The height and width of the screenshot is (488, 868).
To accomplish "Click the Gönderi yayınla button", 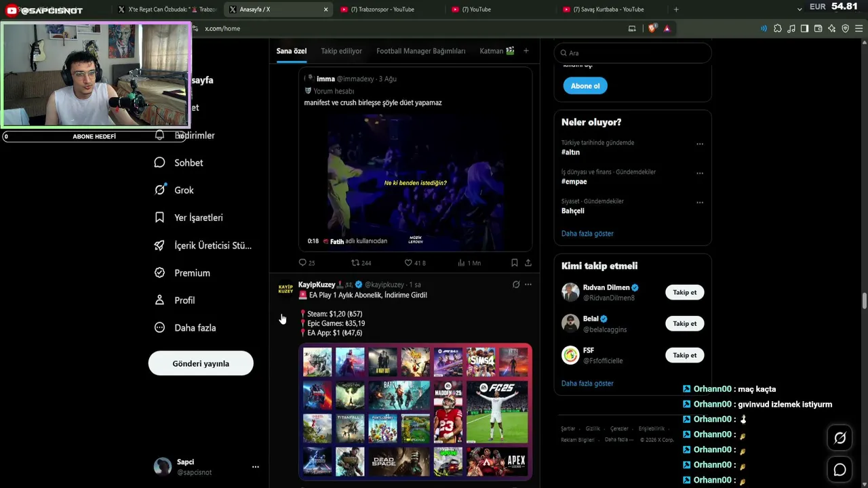I will pos(201,363).
